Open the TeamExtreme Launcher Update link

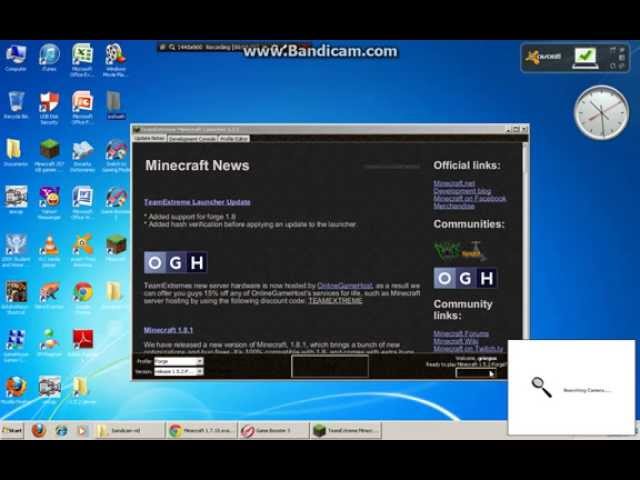click(x=197, y=202)
